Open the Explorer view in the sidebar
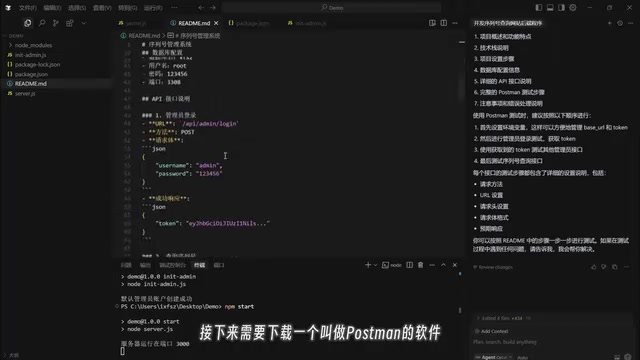This screenshot has width=640, height=360. (x=27, y=23)
